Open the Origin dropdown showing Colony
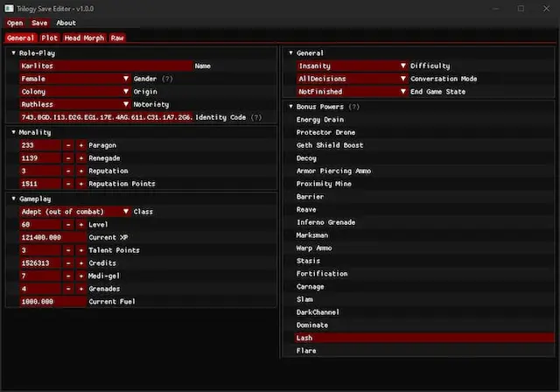560x392 pixels. pos(75,91)
